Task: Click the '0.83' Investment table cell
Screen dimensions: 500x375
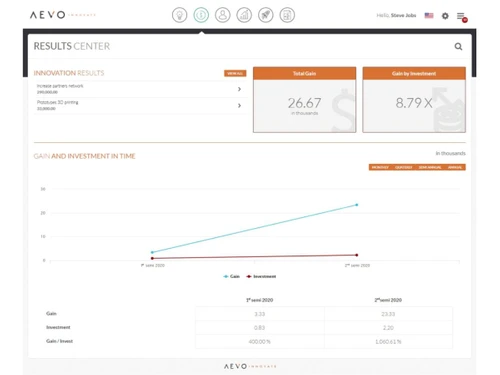Action: pyautogui.click(x=260, y=328)
